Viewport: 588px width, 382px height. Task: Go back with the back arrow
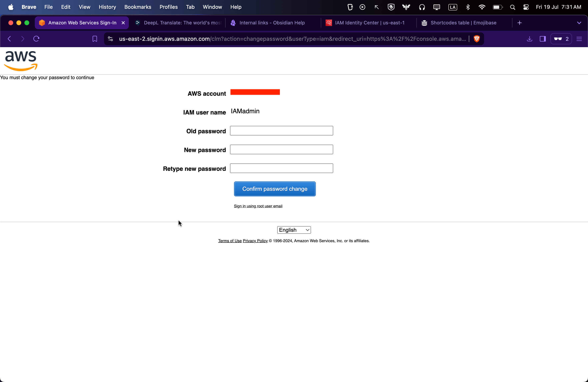click(x=9, y=39)
